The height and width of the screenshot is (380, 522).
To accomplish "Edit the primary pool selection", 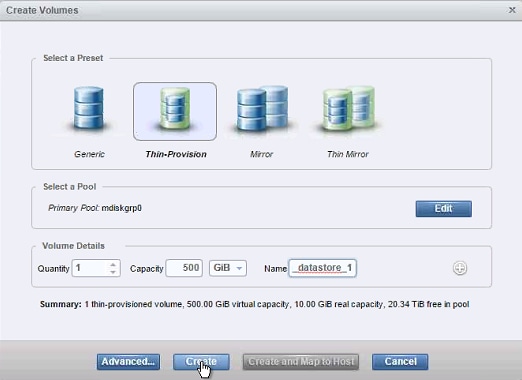I will pos(443,209).
